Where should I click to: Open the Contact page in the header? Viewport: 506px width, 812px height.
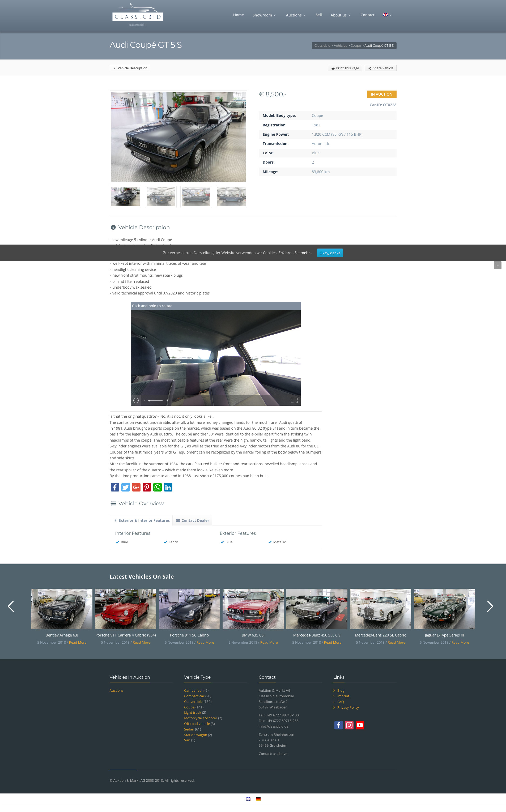pos(367,15)
